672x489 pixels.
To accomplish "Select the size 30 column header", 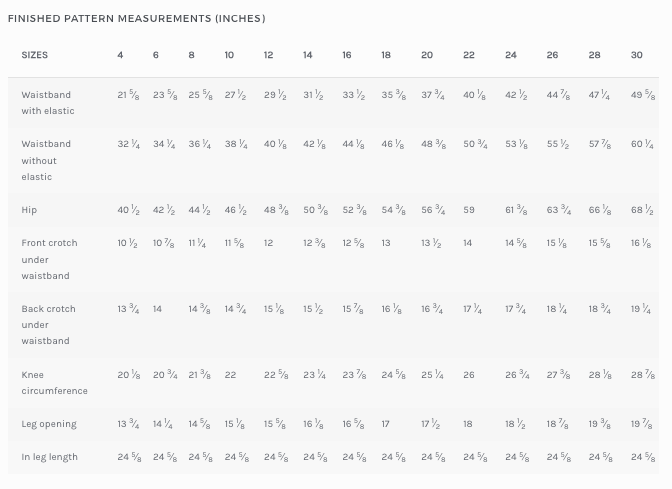I will coord(636,55).
